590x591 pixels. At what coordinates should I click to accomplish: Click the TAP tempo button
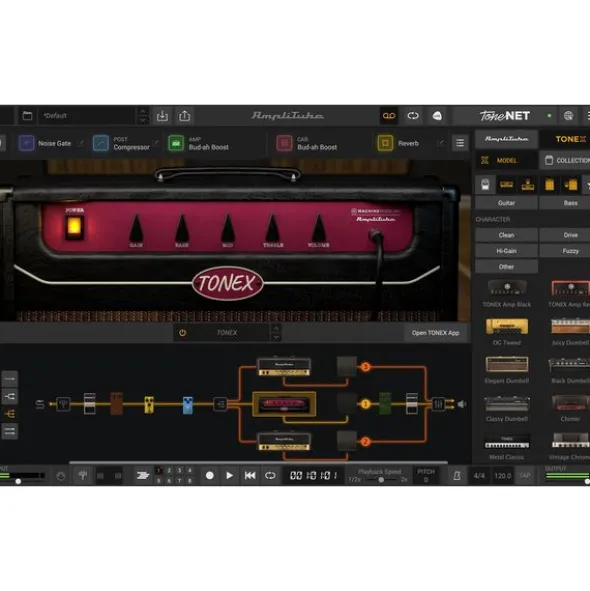525,476
